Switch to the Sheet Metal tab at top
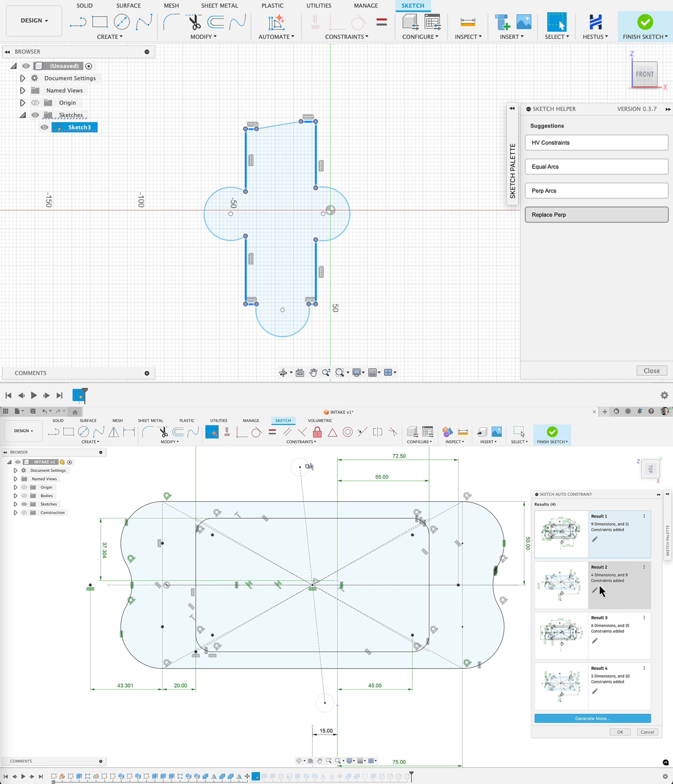 219,6
